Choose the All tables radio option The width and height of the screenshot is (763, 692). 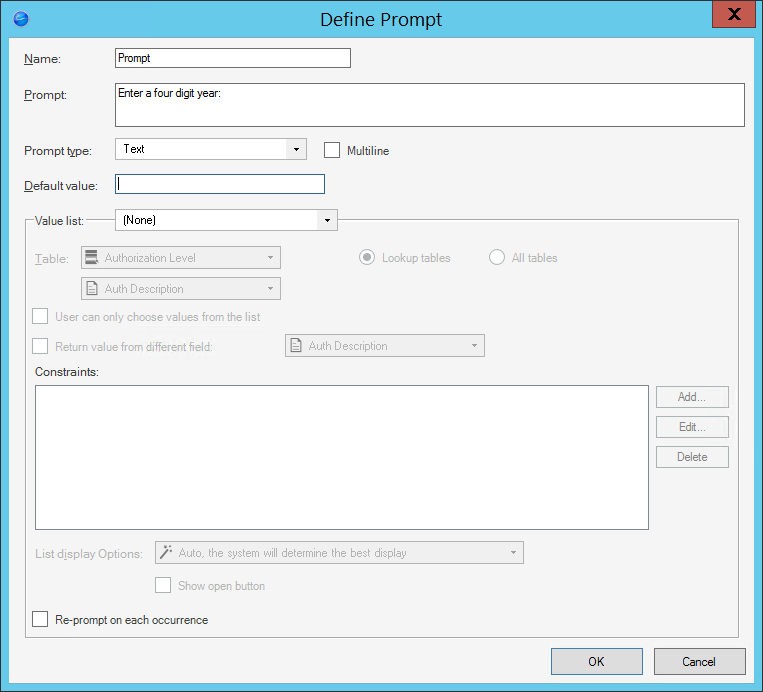point(497,258)
